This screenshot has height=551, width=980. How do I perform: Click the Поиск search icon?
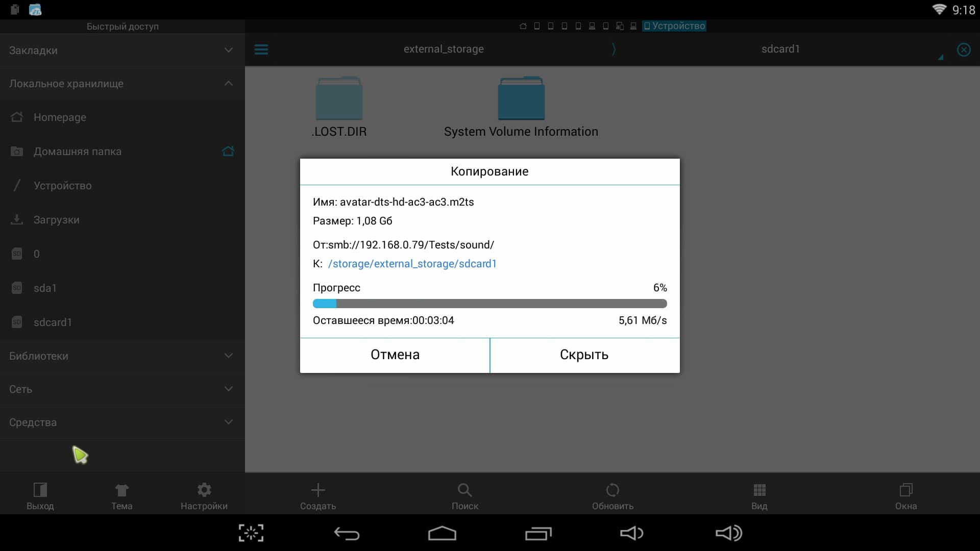coord(464,490)
